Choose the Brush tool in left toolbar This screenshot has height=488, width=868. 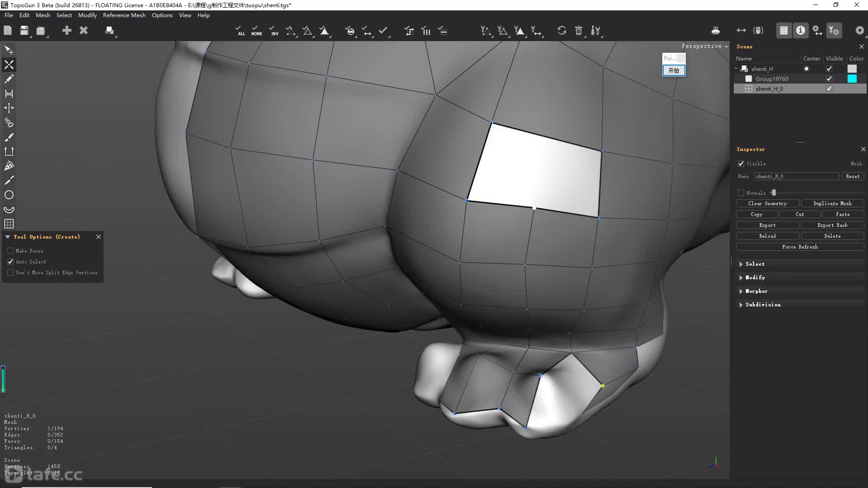[x=9, y=137]
